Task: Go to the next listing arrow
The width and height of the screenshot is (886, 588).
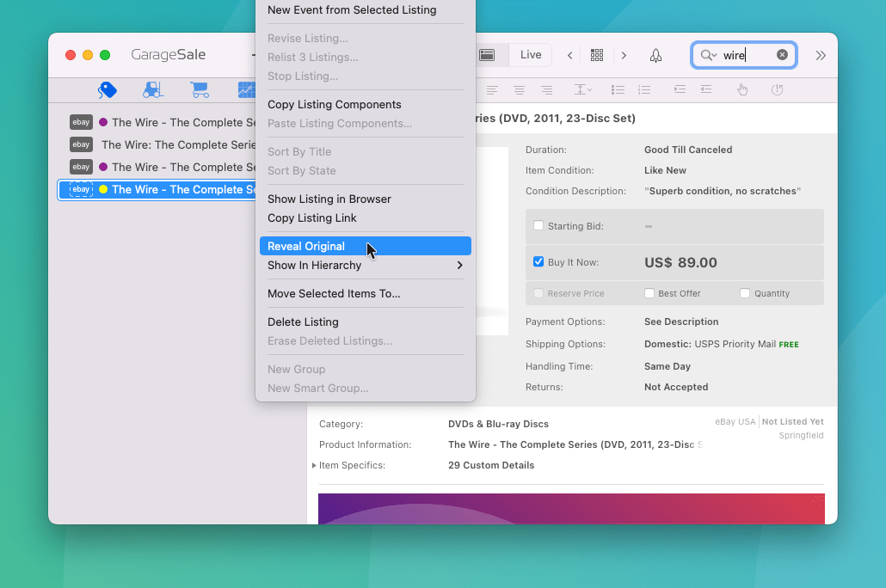Action: pos(624,55)
